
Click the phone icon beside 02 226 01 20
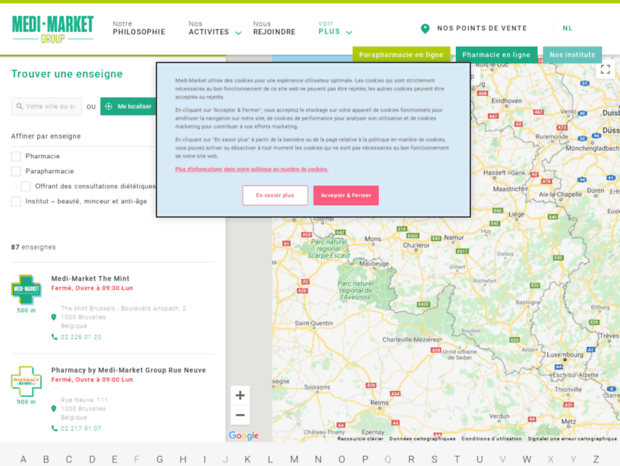(54, 337)
